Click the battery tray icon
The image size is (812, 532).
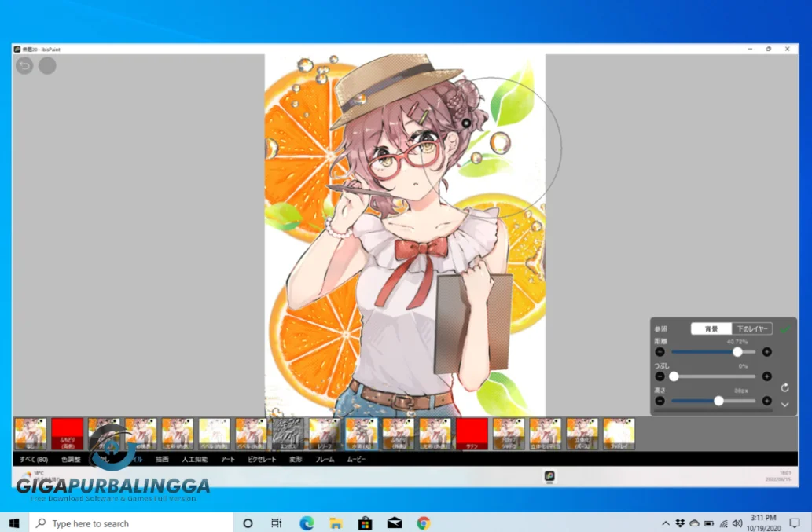click(709, 523)
